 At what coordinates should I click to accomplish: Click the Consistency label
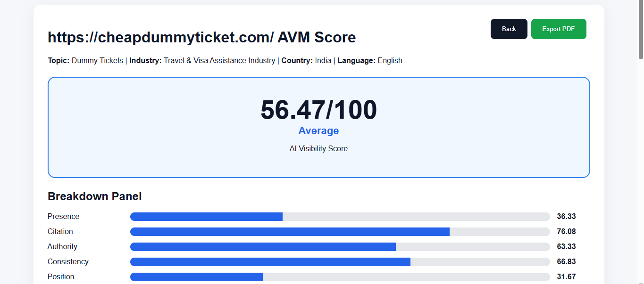coord(68,262)
